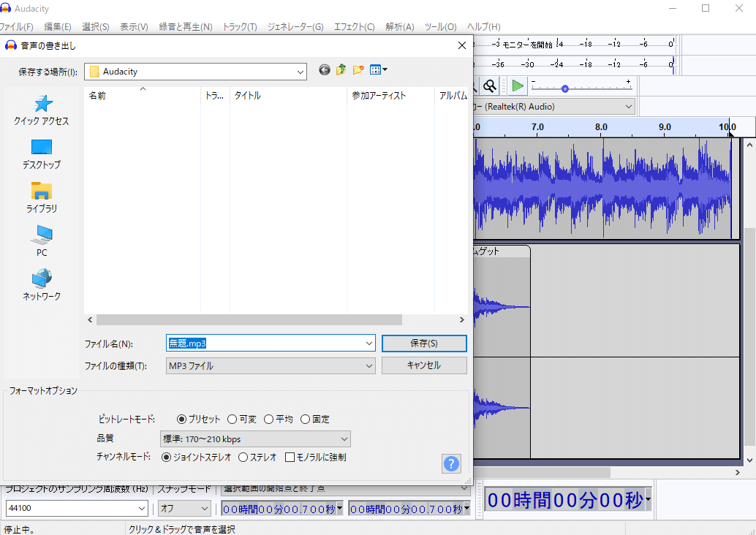Select プリセット bitrate mode
This screenshot has width=756, height=535.
[198, 420]
